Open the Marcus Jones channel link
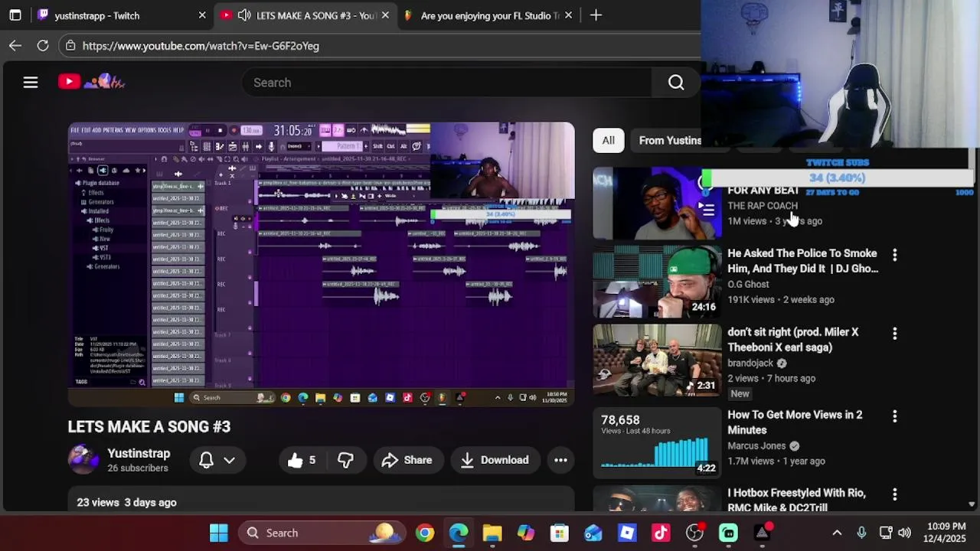This screenshot has width=980, height=551. [756, 445]
